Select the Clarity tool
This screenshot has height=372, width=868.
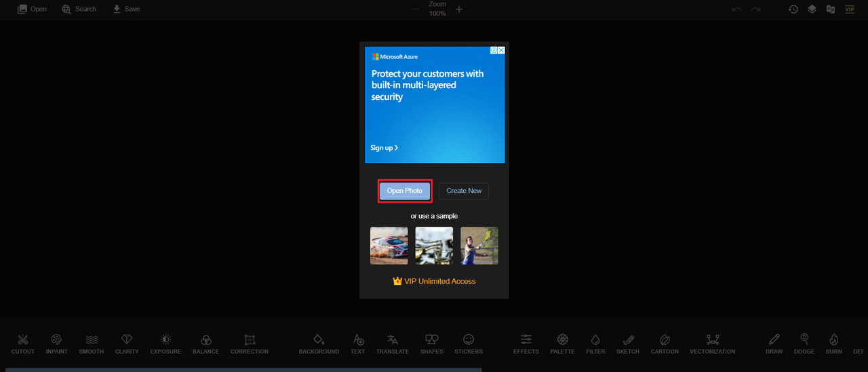click(x=127, y=344)
